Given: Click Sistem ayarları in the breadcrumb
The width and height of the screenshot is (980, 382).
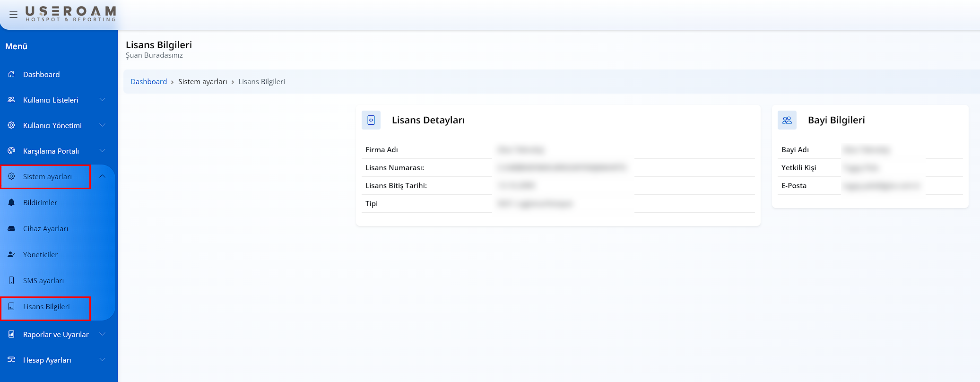Looking at the screenshot, I should [202, 82].
